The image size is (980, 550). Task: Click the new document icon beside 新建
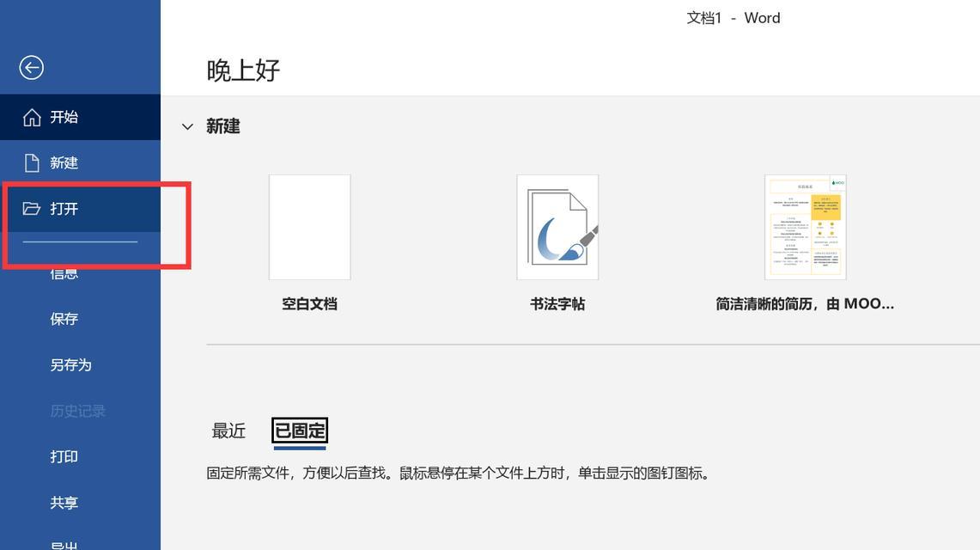click(32, 162)
